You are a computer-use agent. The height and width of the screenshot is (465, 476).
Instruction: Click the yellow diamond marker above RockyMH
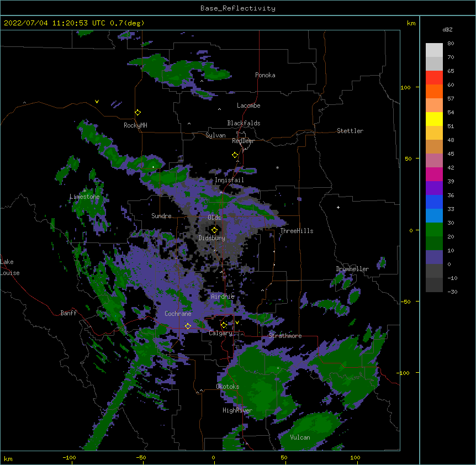138,113
